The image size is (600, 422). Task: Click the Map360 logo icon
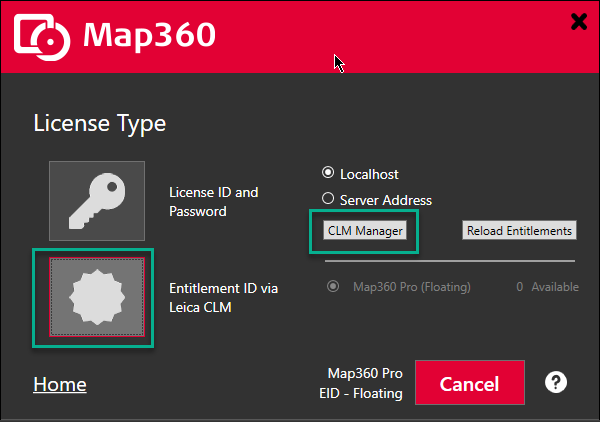(x=43, y=36)
